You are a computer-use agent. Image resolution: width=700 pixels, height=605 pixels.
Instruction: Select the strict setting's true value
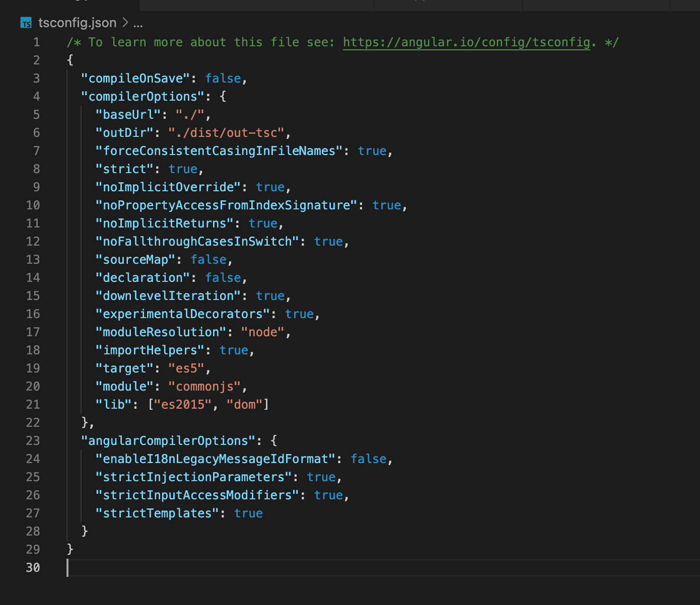182,169
